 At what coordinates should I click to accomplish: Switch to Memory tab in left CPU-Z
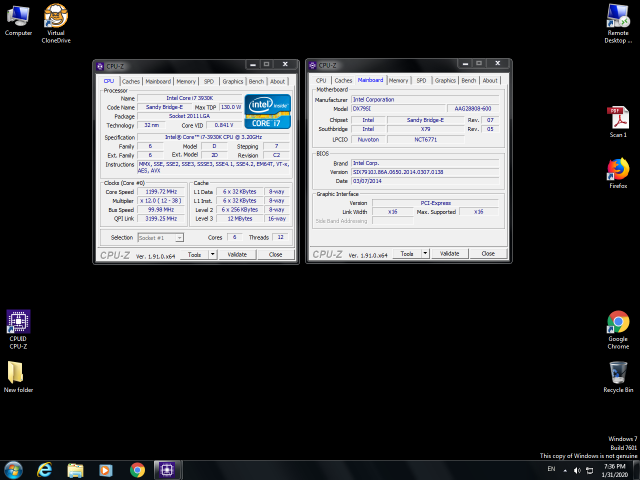186,81
